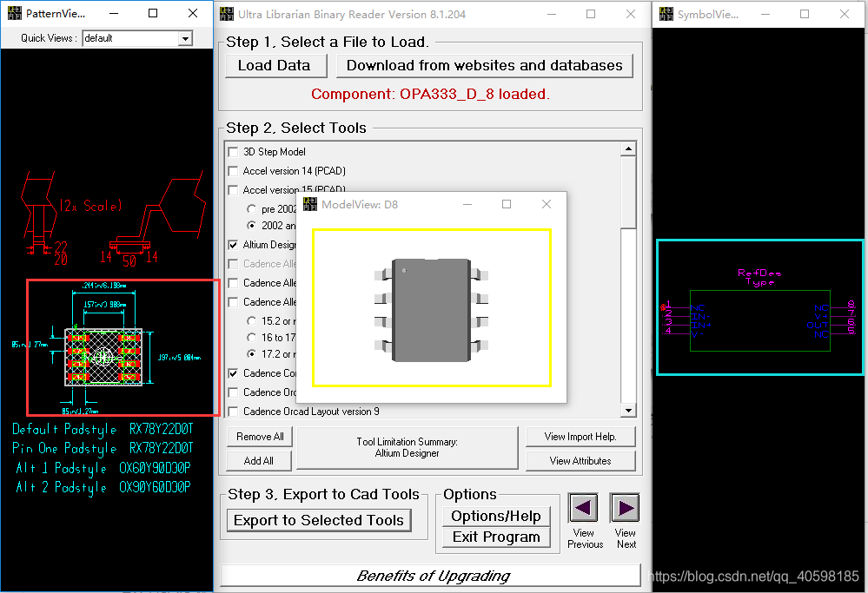Enable the 3D Step Model checkbox
Viewport: 868px width, 593px height.
coord(233,152)
